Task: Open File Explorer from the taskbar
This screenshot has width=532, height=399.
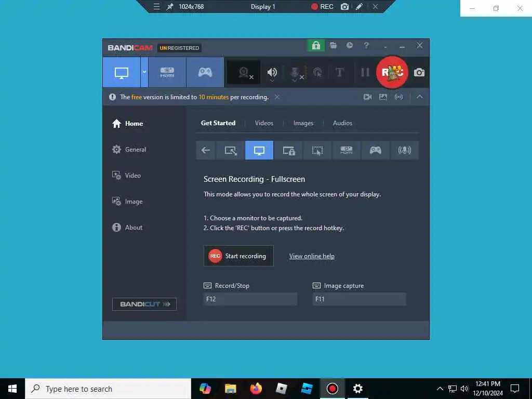Action: [230, 389]
